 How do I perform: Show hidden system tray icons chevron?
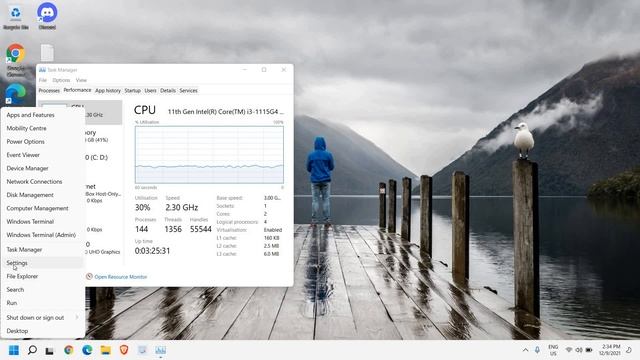click(525, 350)
